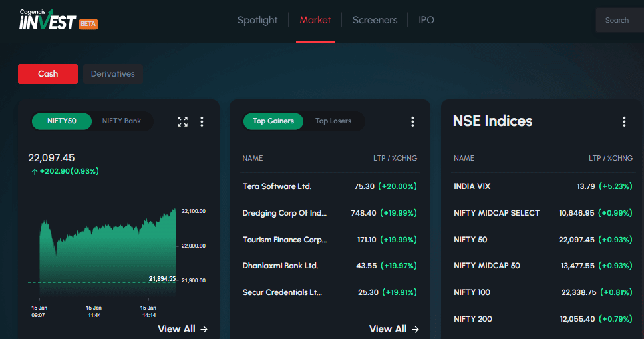Open the three-dot menu on Top Gainers card
Screen dimensions: 644x339
(412, 121)
